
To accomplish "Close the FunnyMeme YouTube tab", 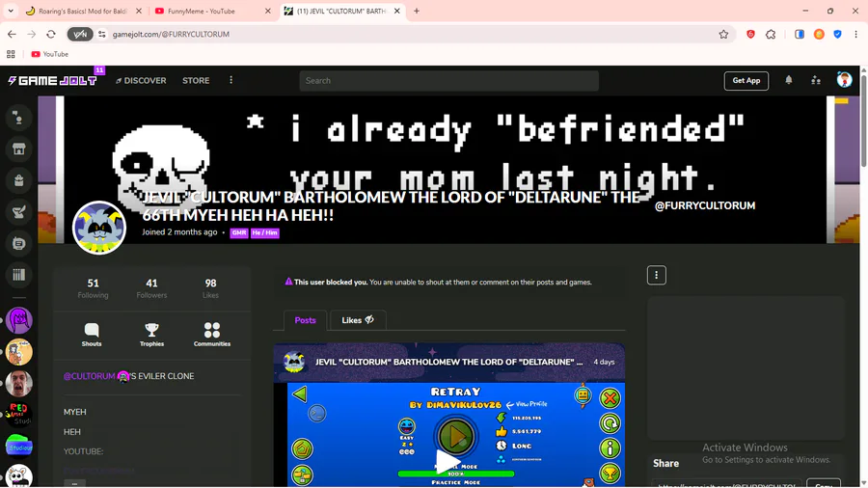I will (268, 11).
